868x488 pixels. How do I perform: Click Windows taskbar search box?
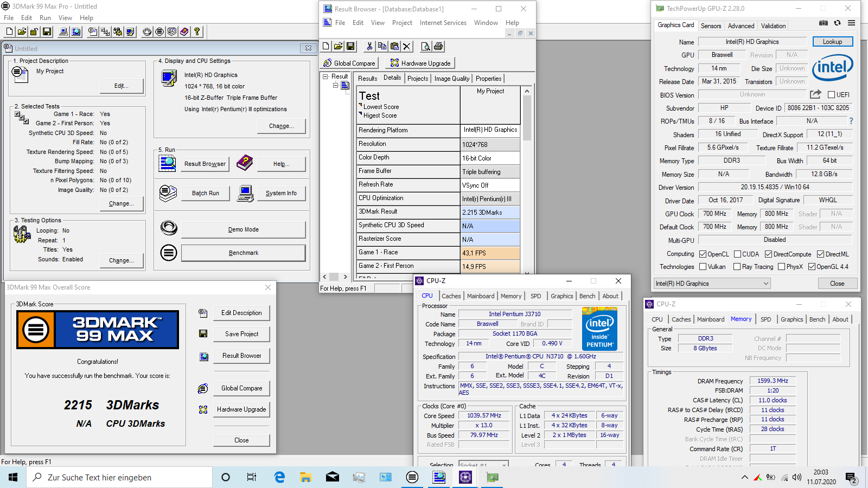pos(119,478)
